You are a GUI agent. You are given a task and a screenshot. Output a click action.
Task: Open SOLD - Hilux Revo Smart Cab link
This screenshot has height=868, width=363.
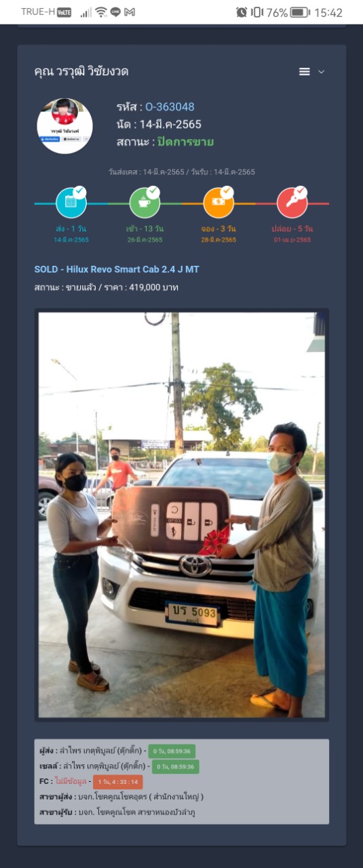click(x=117, y=269)
